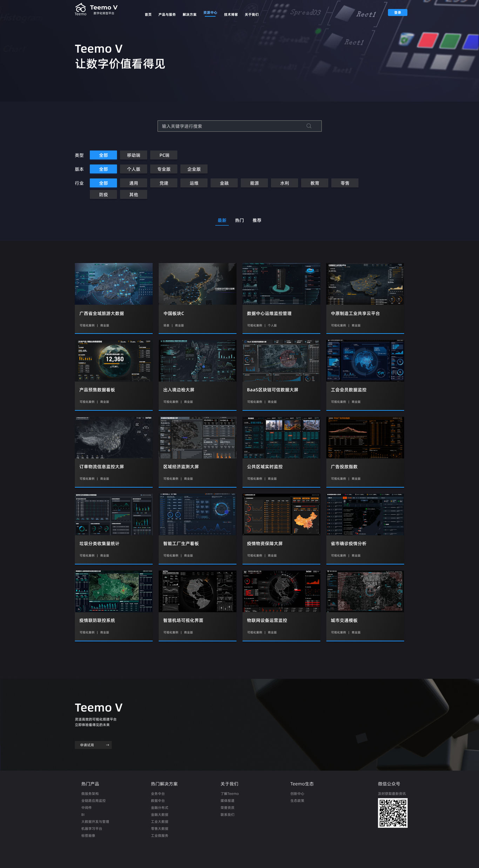Image resolution: width=479 pixels, height=868 pixels.
Task: Filter industry by 通用
Action: point(134,183)
